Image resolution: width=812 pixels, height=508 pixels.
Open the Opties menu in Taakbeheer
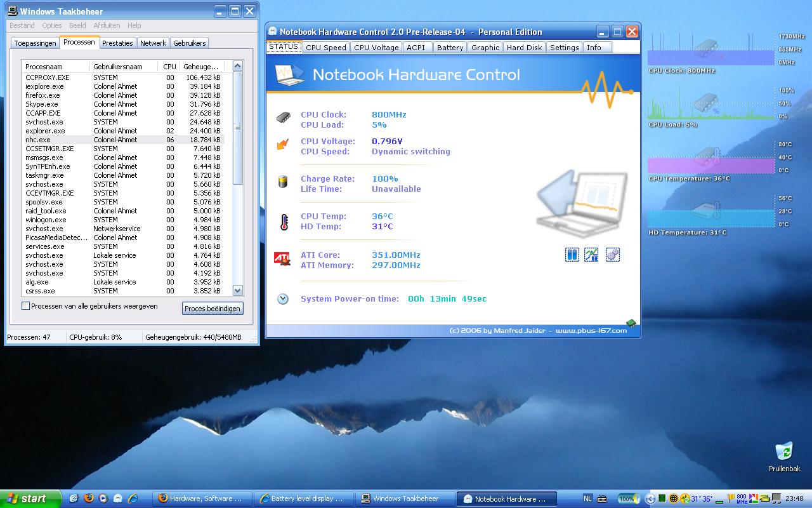coord(52,25)
